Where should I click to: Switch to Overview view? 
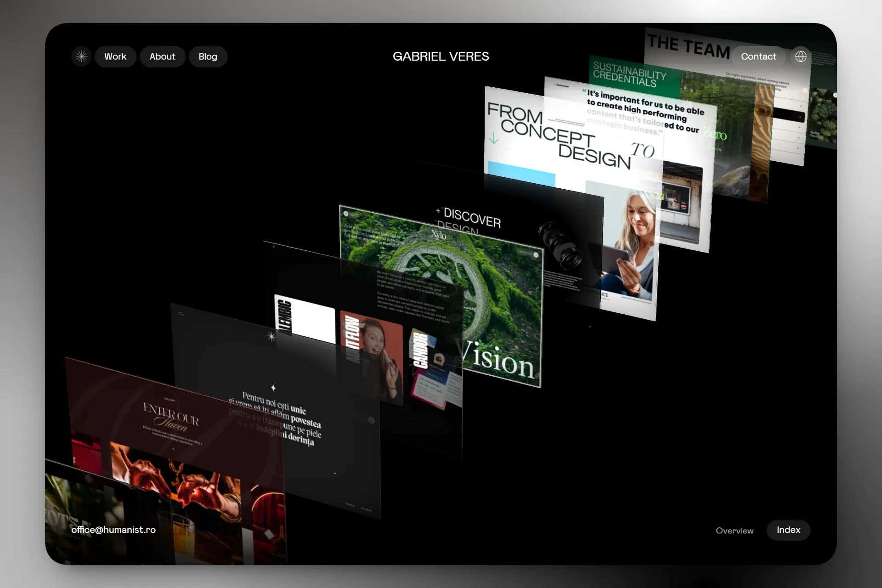tap(734, 531)
